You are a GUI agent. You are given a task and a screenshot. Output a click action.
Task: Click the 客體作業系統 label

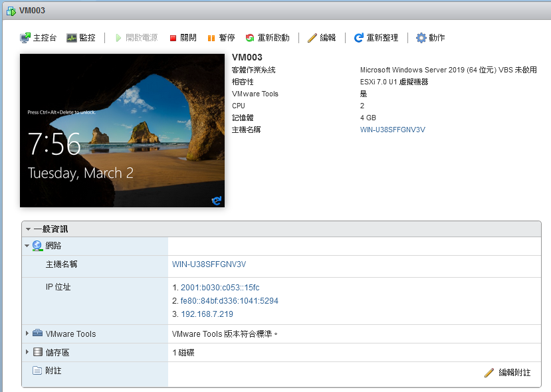(x=253, y=70)
